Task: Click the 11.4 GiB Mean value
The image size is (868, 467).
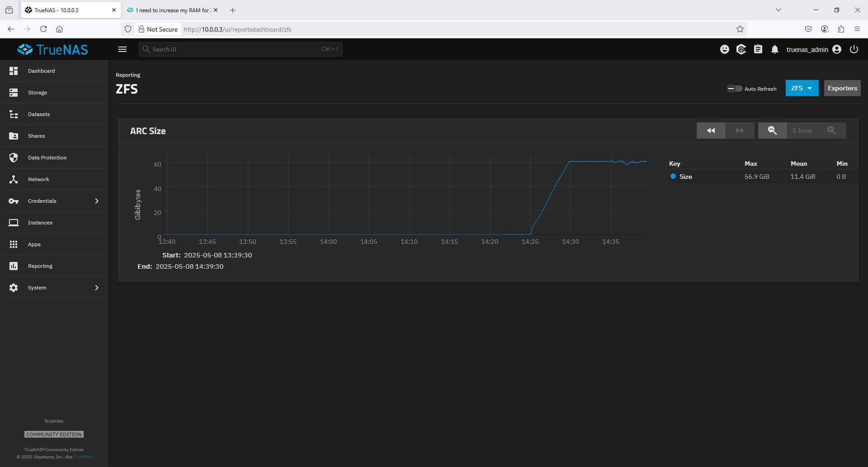Action: (x=803, y=177)
